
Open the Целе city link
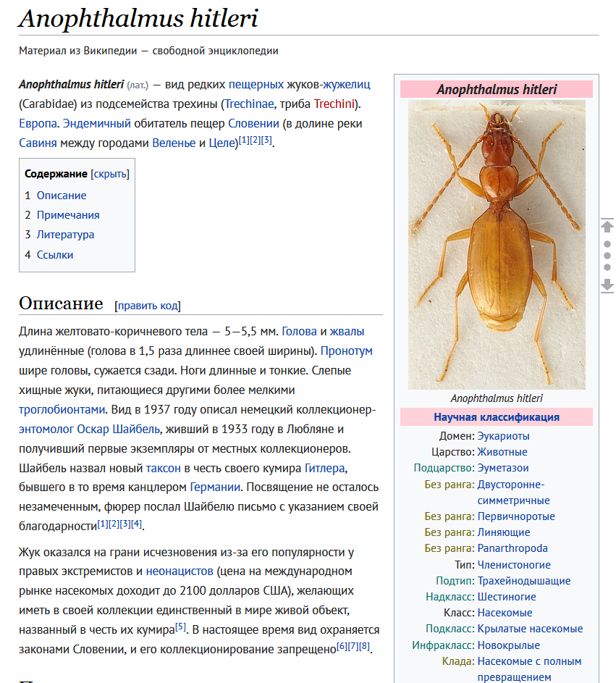tap(221, 143)
